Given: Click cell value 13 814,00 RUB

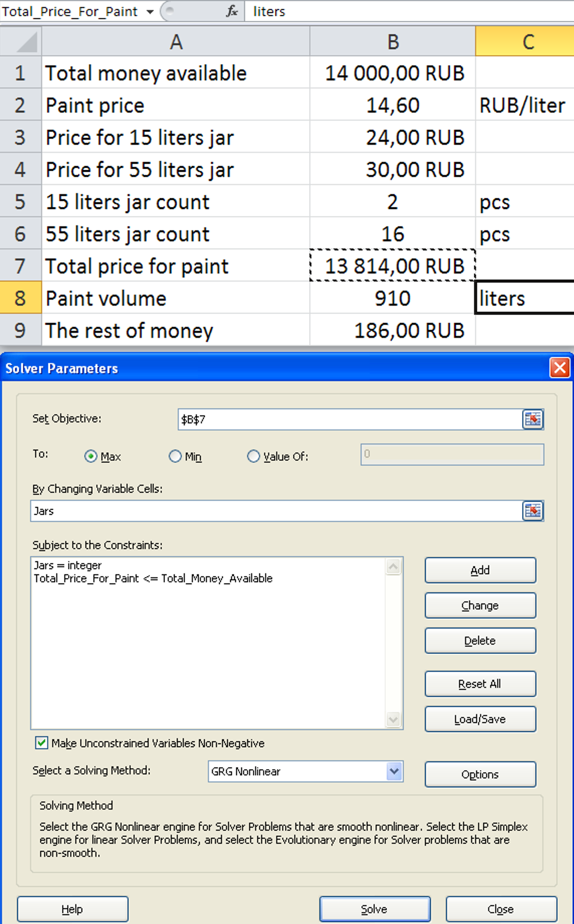Looking at the screenshot, I should coord(393,266).
